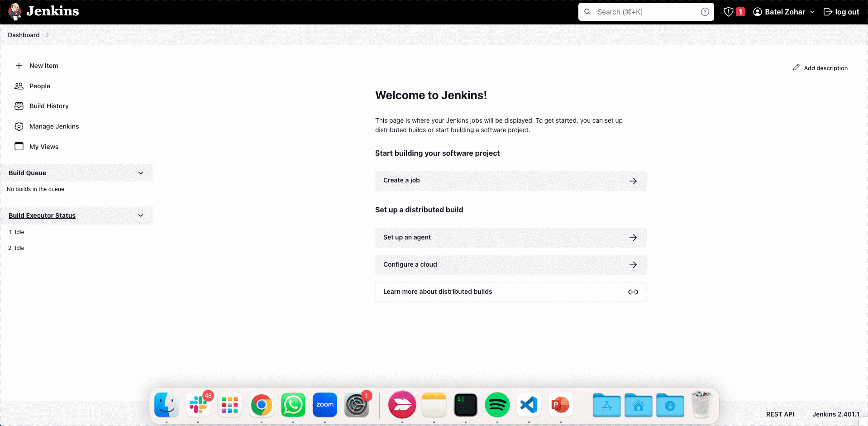Collapse the Build Queue panel

141,173
